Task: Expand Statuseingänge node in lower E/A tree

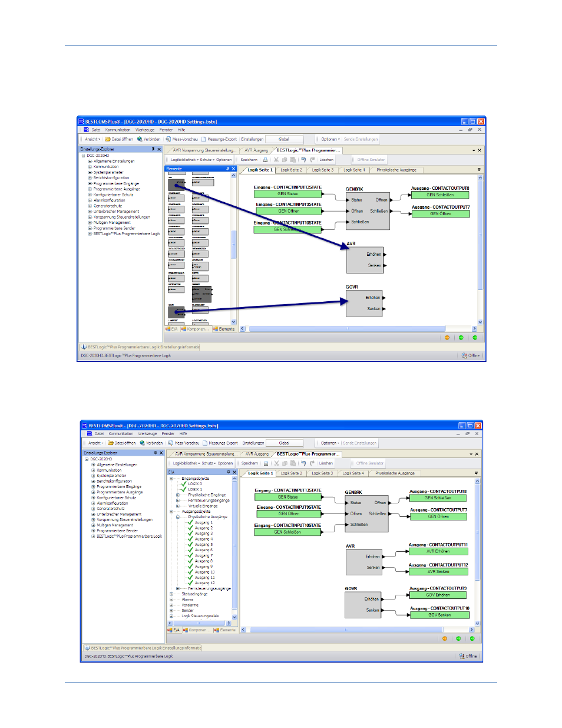Action: coord(171,594)
